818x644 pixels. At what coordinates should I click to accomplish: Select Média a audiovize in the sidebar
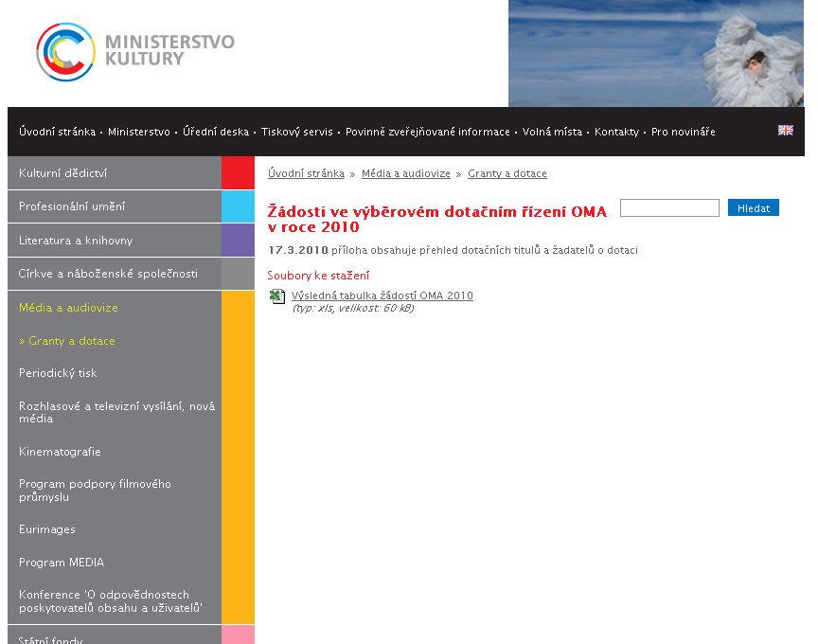click(68, 308)
